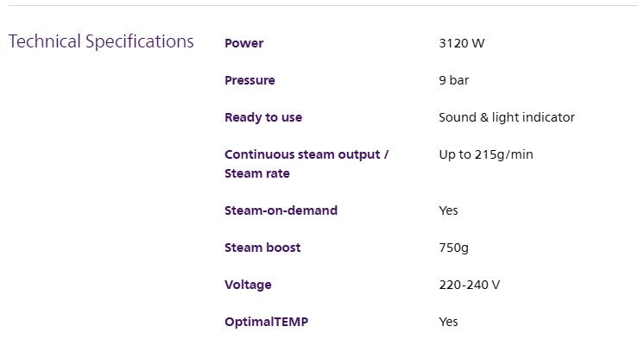The width and height of the screenshot is (638, 364).
Task: Click the word Specifications in the heading
Action: tap(140, 42)
